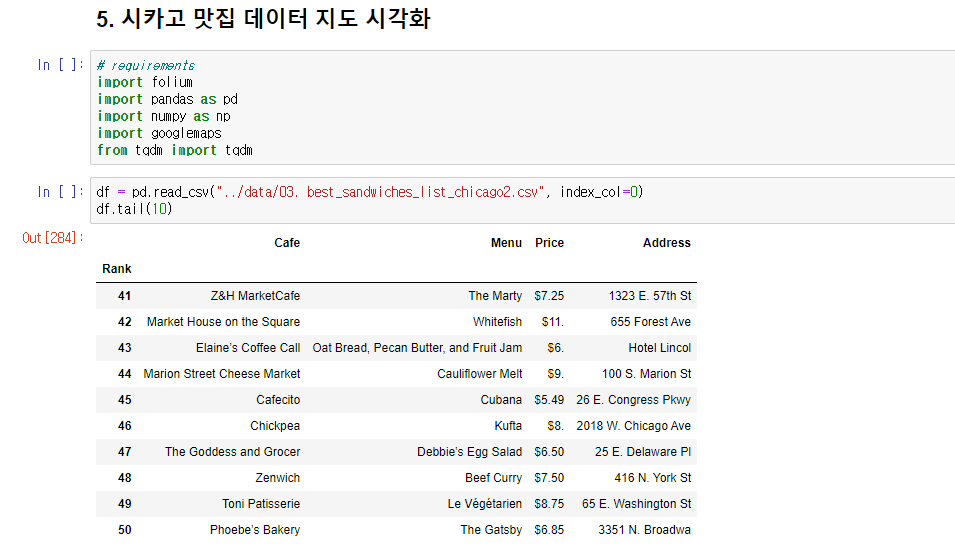Image resolution: width=955 pixels, height=552 pixels.
Task: Click address 'Hotel Lincol'
Action: point(660,348)
